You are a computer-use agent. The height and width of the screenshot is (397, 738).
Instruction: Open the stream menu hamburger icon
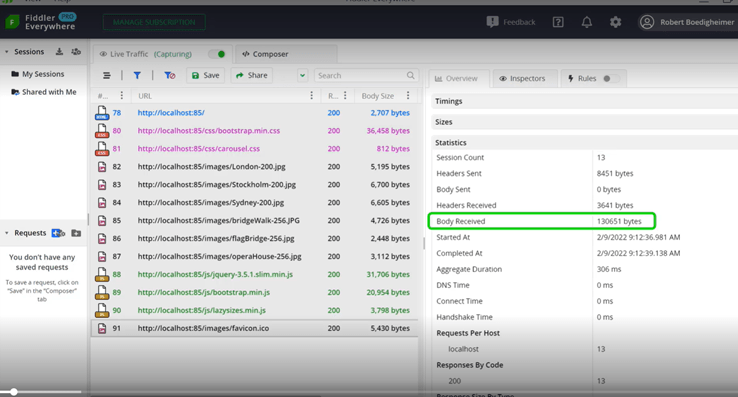[x=107, y=75]
